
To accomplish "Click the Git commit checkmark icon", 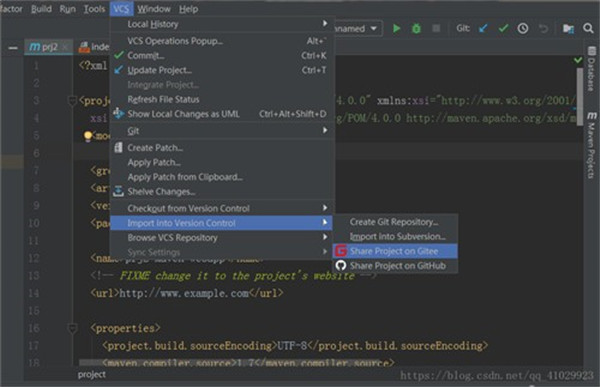I will pos(503,28).
